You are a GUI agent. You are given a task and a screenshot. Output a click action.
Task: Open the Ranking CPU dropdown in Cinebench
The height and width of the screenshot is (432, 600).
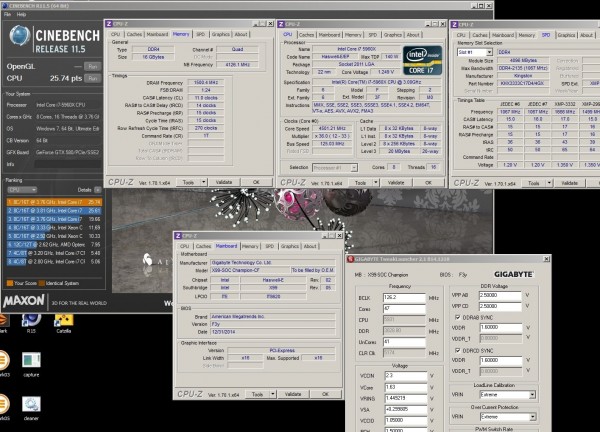coord(22,190)
